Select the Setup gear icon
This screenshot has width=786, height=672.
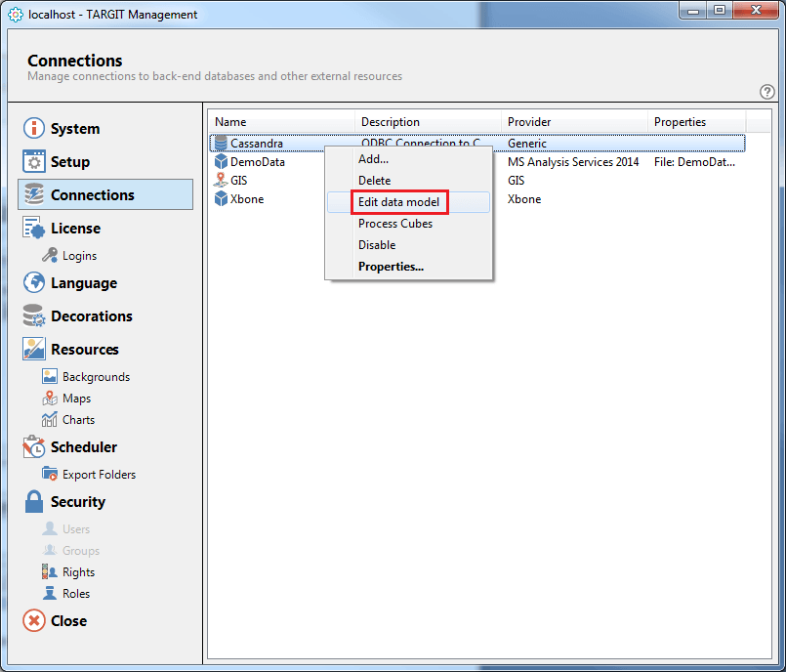point(34,162)
